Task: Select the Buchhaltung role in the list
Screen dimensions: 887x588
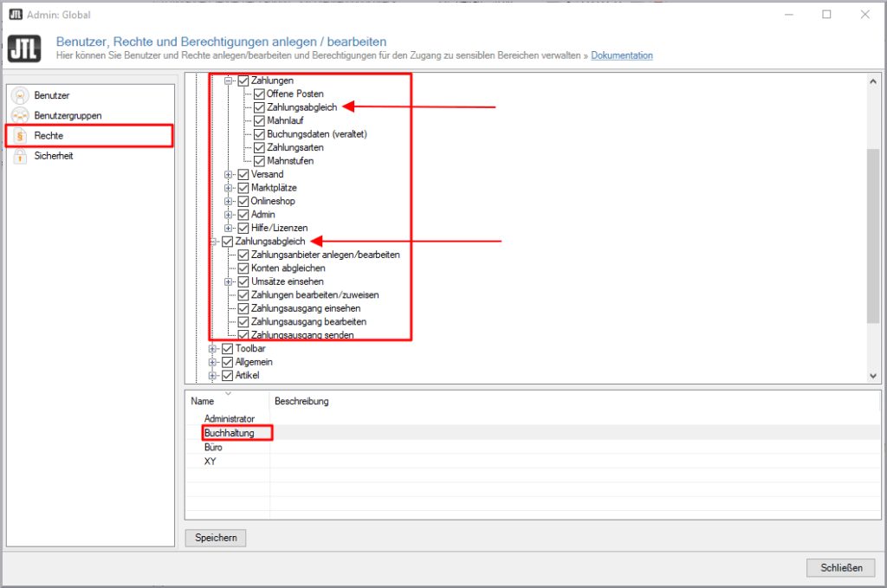Action: tap(229, 432)
